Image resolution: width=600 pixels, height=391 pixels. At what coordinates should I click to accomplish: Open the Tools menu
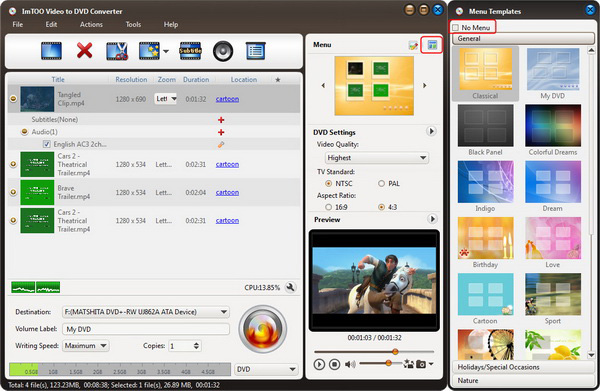pyautogui.click(x=133, y=24)
